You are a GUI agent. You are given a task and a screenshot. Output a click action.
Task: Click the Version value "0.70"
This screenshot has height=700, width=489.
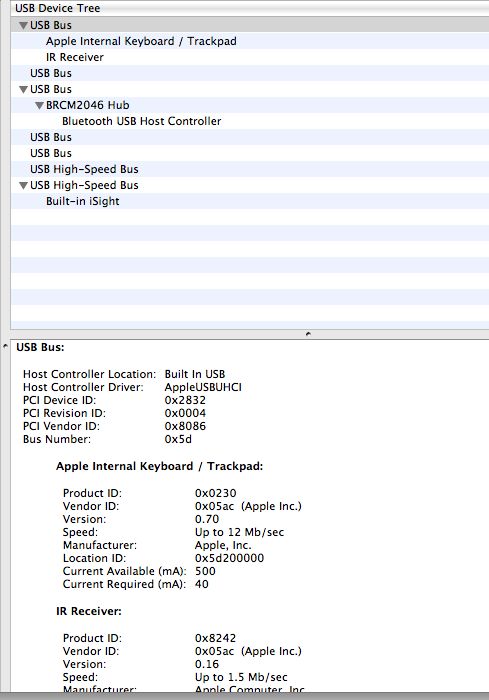click(207, 519)
